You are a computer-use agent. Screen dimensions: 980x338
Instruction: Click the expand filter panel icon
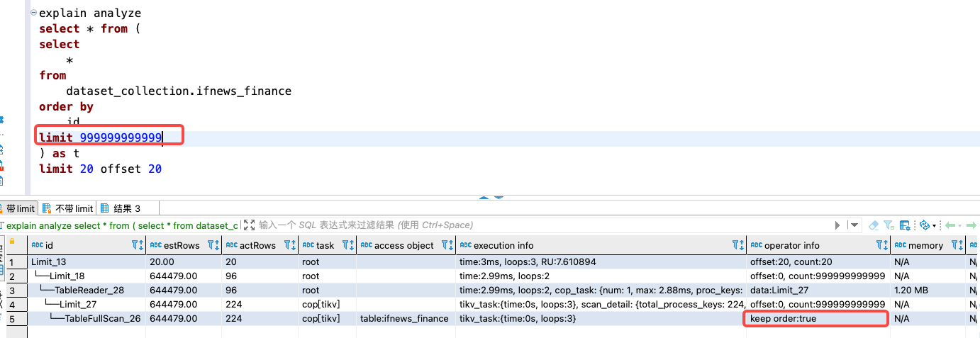pyautogui.click(x=249, y=225)
